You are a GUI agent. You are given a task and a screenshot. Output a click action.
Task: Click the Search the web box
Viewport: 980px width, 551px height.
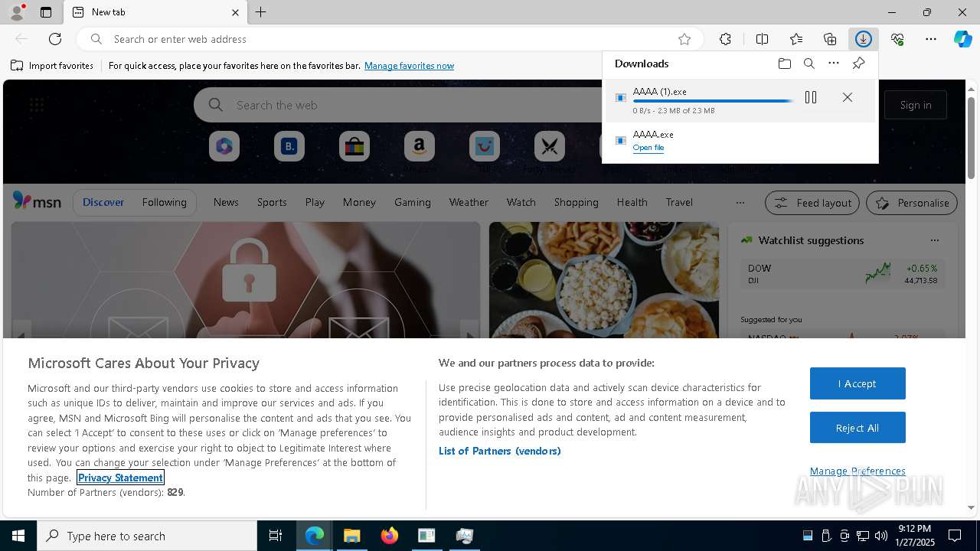(x=398, y=105)
